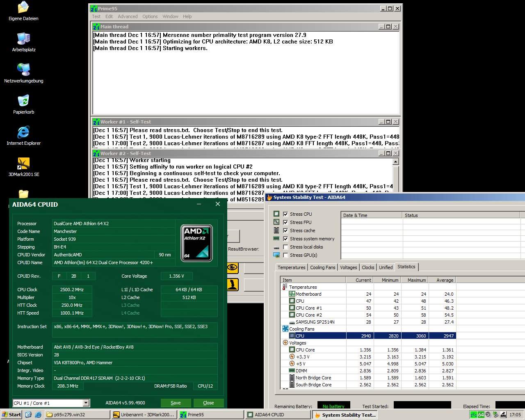
Task: Click Internet Explorer quick launch icon in taskbar
Action: click(x=38, y=415)
